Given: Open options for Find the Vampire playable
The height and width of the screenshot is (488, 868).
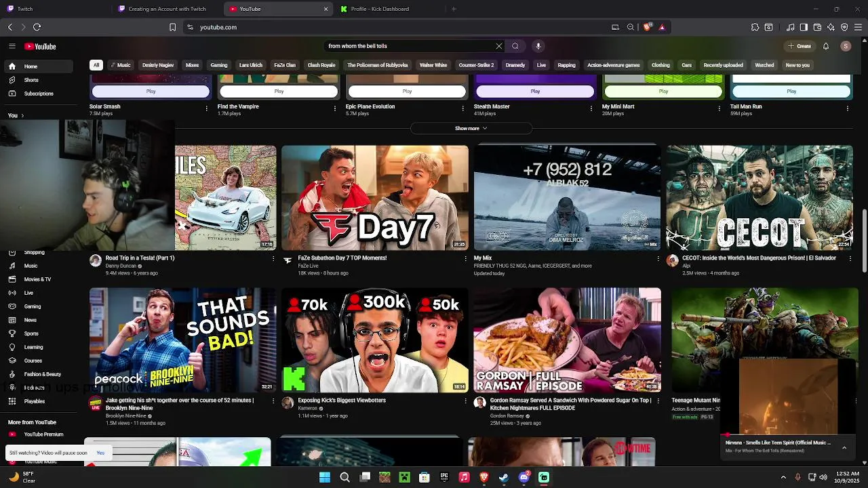Looking at the screenshot, I should point(335,108).
